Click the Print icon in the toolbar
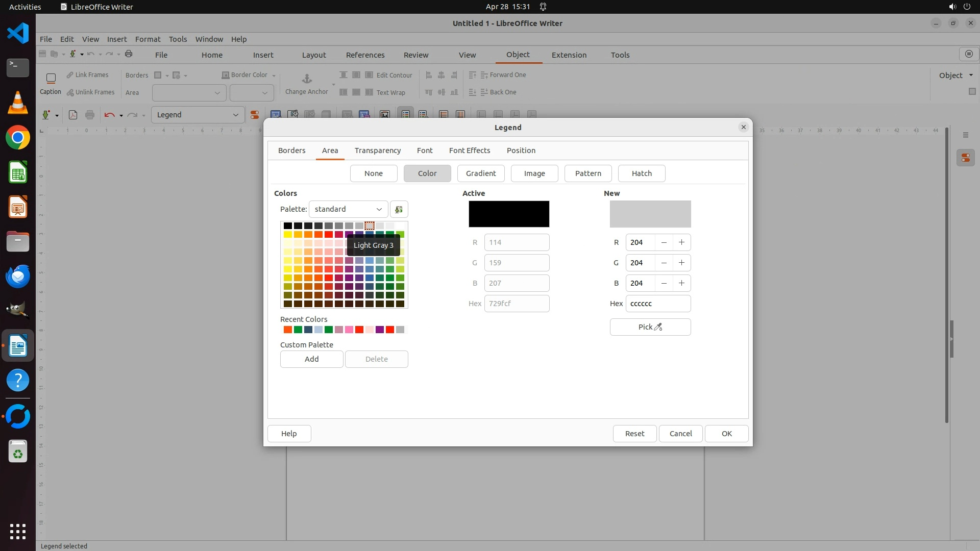Image resolution: width=980 pixels, height=551 pixels. [90, 115]
